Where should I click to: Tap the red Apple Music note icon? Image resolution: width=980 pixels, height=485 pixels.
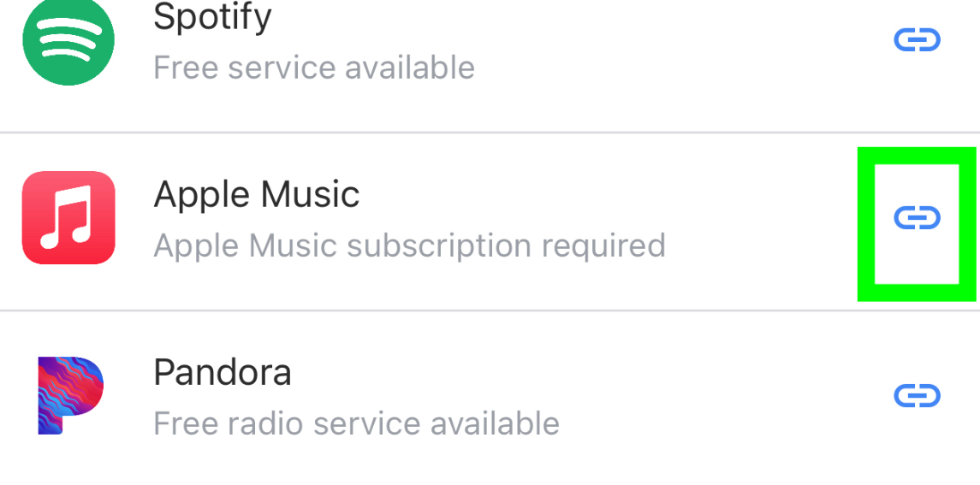[68, 217]
